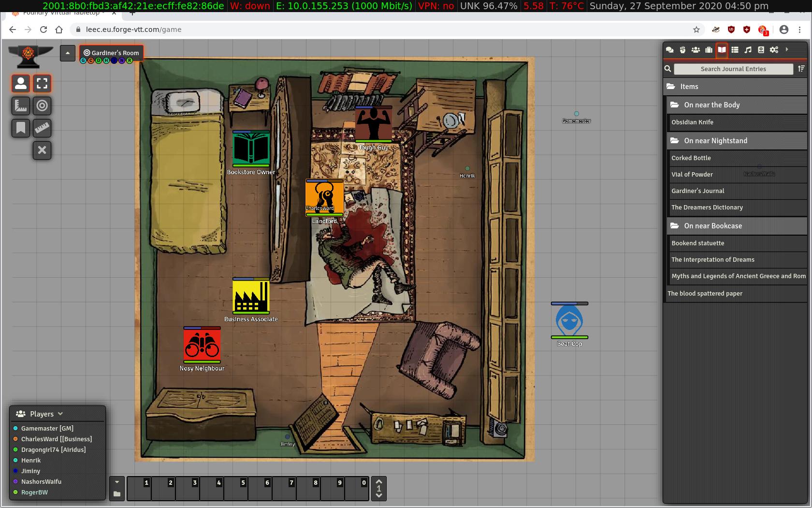Select the Business Associate factory token
812x508 pixels.
(251, 296)
